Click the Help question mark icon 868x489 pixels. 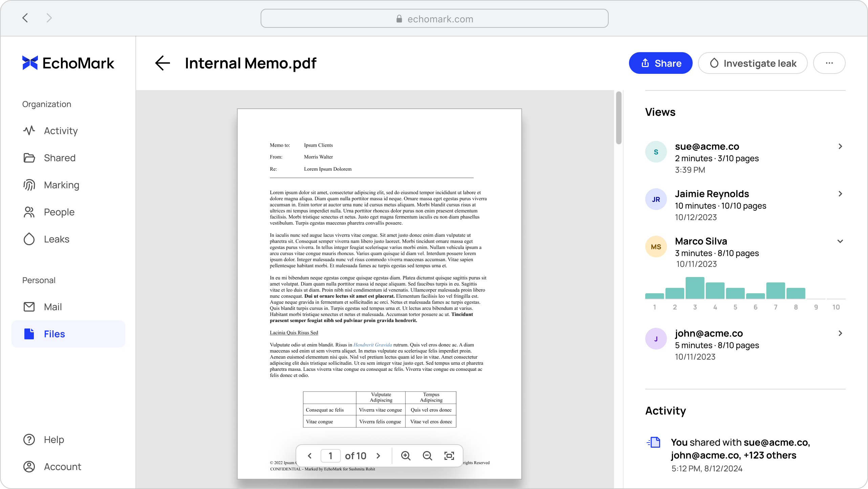pos(29,440)
